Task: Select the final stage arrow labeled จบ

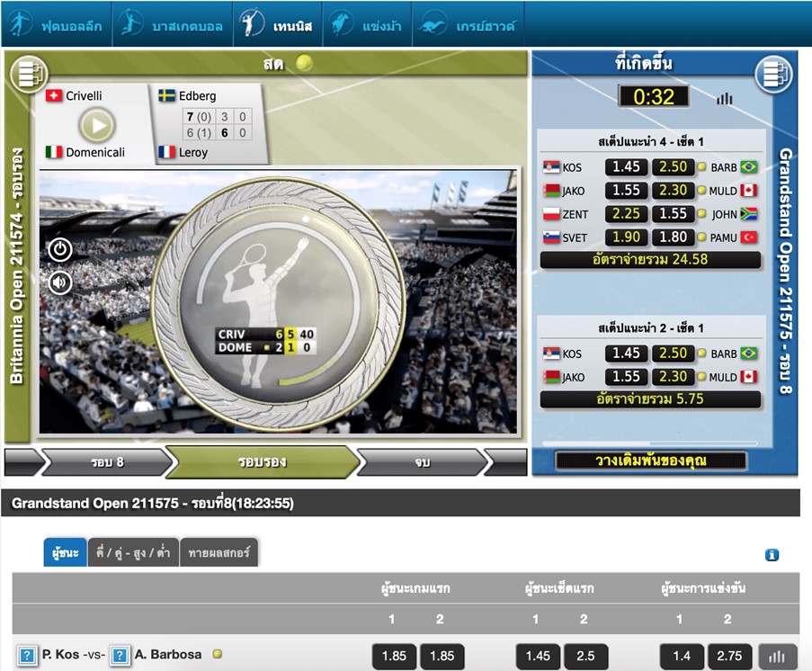Action: (x=422, y=462)
